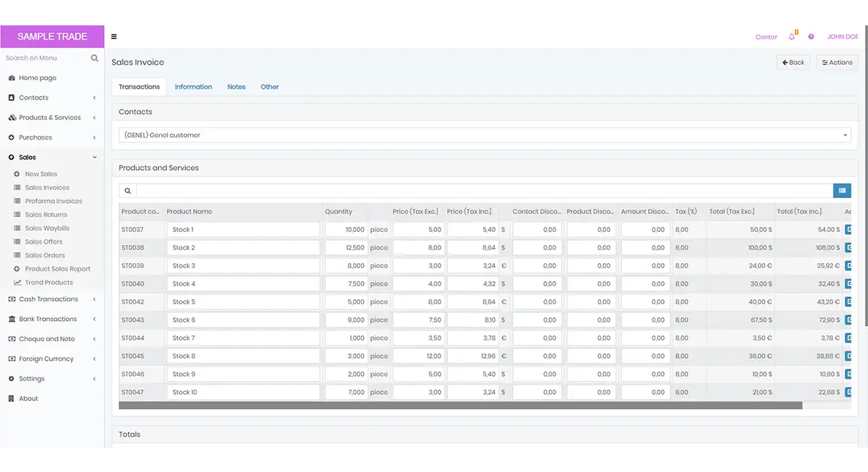Click the blue column view icon
This screenshot has height=472, width=868.
click(x=841, y=191)
